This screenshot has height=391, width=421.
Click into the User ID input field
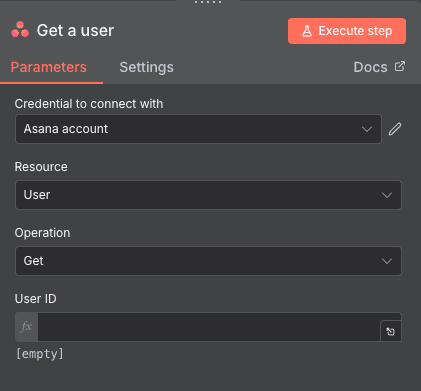coord(209,327)
